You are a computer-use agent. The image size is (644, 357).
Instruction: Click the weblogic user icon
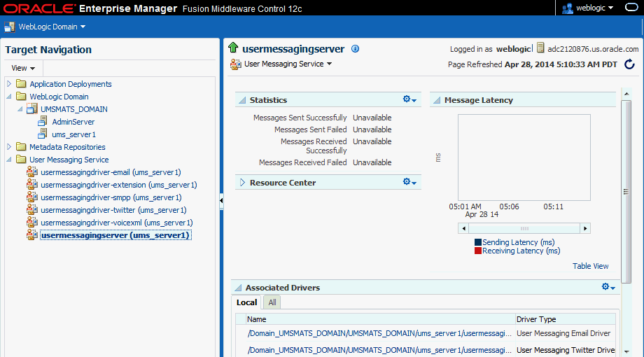[567, 8]
